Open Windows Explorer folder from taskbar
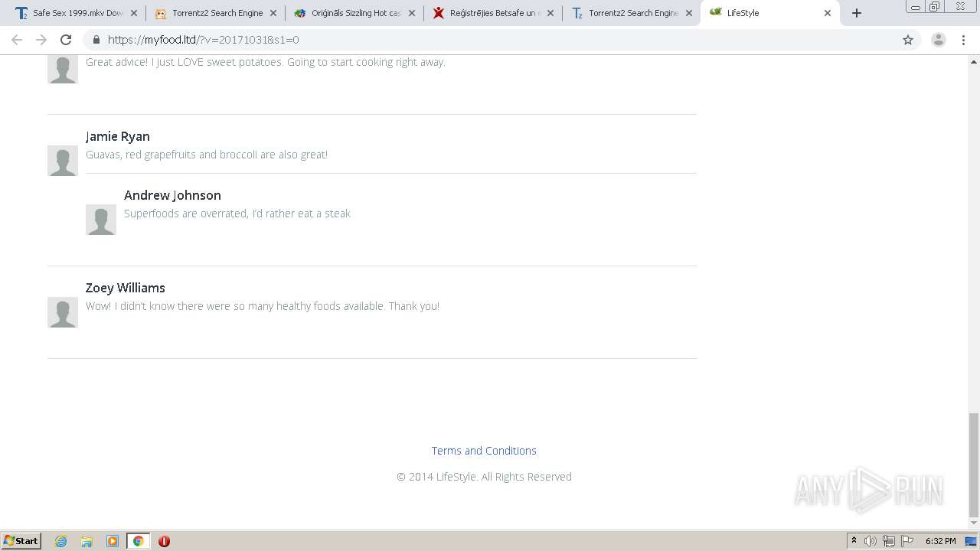Screen dimensions: 980x551 [87, 541]
